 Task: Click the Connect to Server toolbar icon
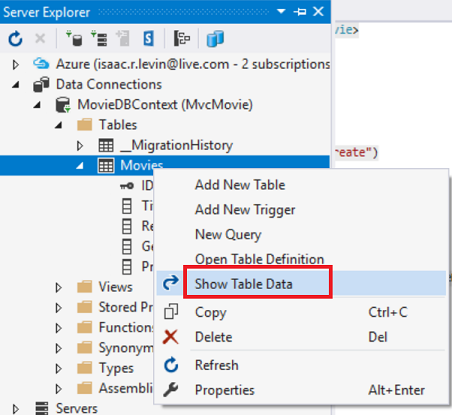coord(99,39)
